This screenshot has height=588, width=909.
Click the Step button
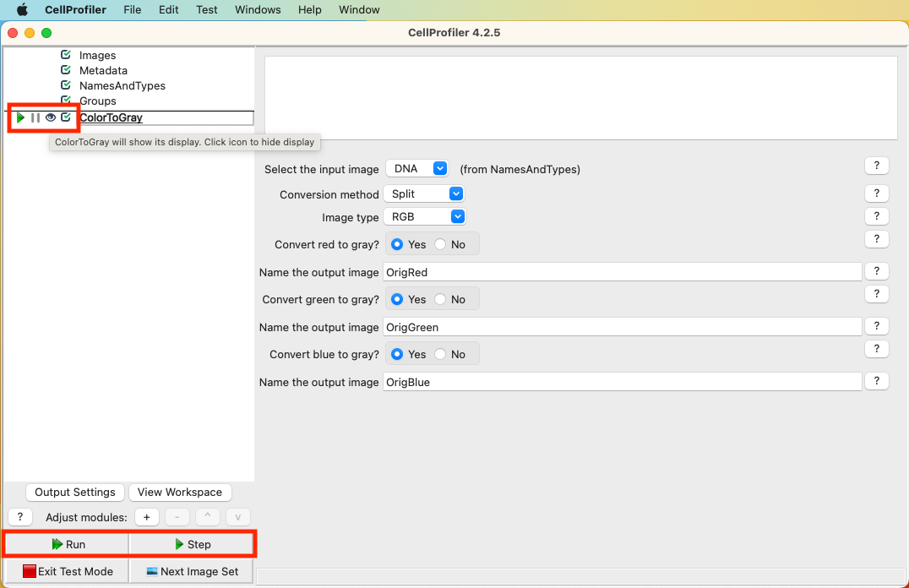tap(192, 544)
